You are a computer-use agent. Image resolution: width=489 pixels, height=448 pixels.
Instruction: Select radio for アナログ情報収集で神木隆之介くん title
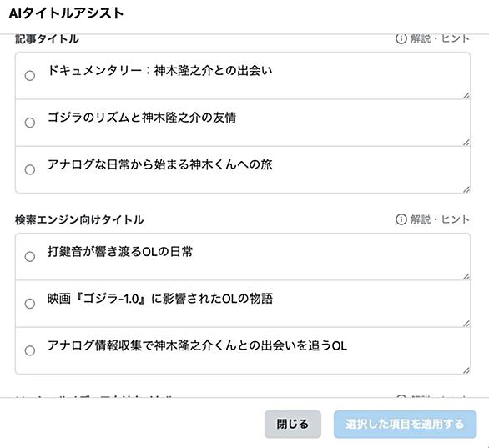(x=30, y=350)
